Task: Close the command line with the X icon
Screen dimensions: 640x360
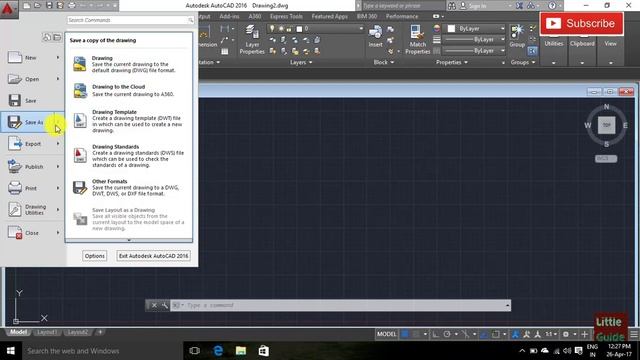Action: tap(154, 305)
